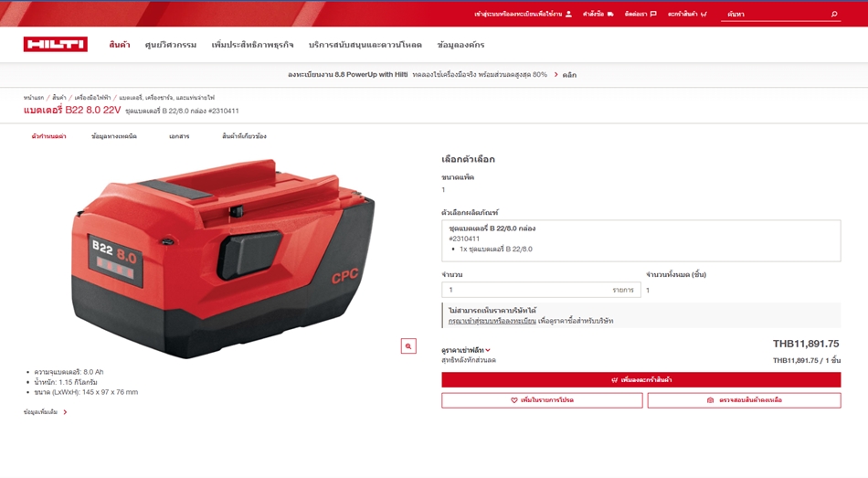
Task: Click the search magnifier icon
Action: [x=834, y=14]
